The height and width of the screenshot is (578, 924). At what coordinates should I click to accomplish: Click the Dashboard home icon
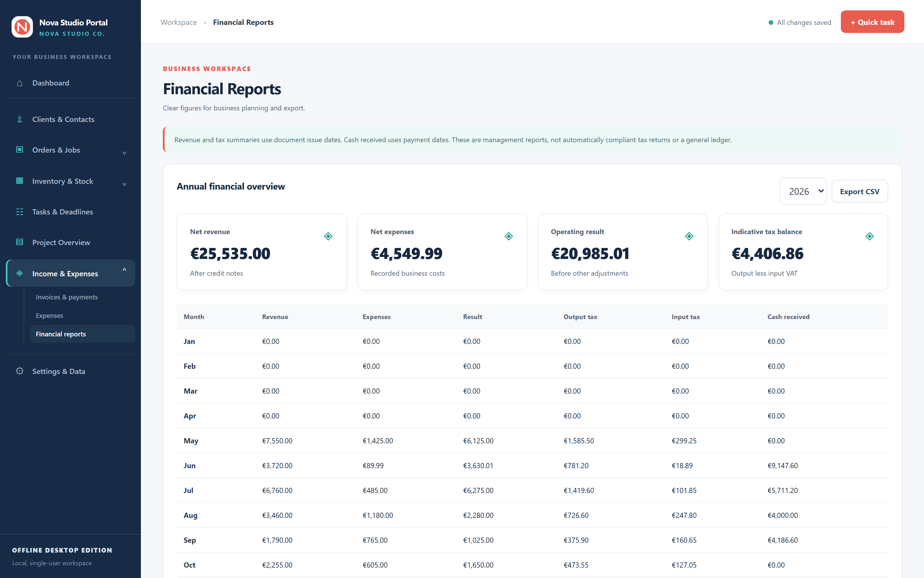19,83
